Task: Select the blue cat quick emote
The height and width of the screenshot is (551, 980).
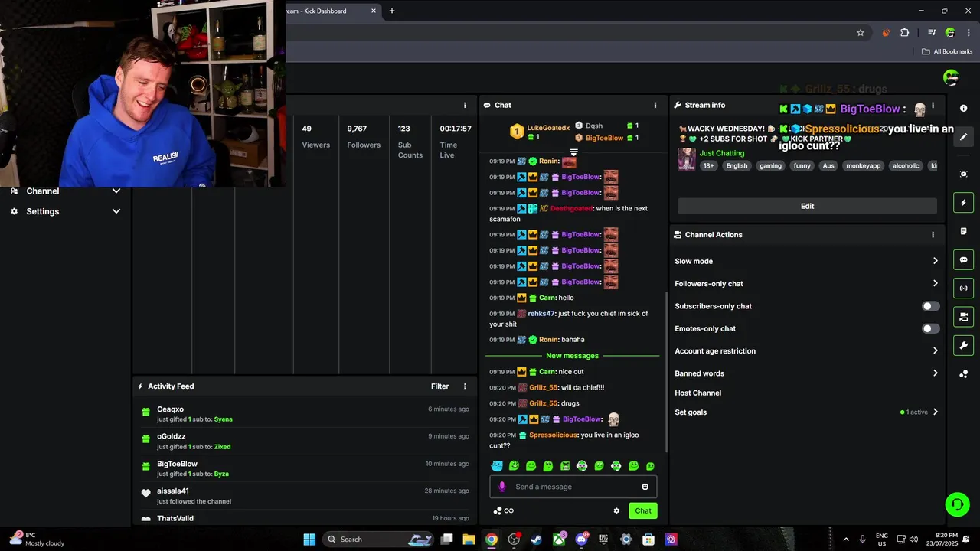Action: coord(497,466)
